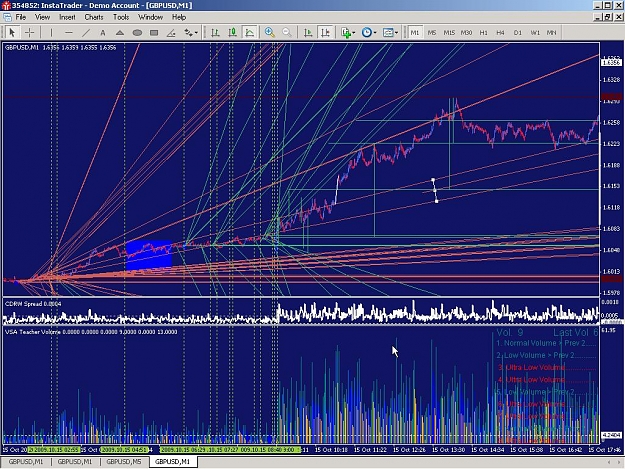Open the View menu

[x=42, y=17]
